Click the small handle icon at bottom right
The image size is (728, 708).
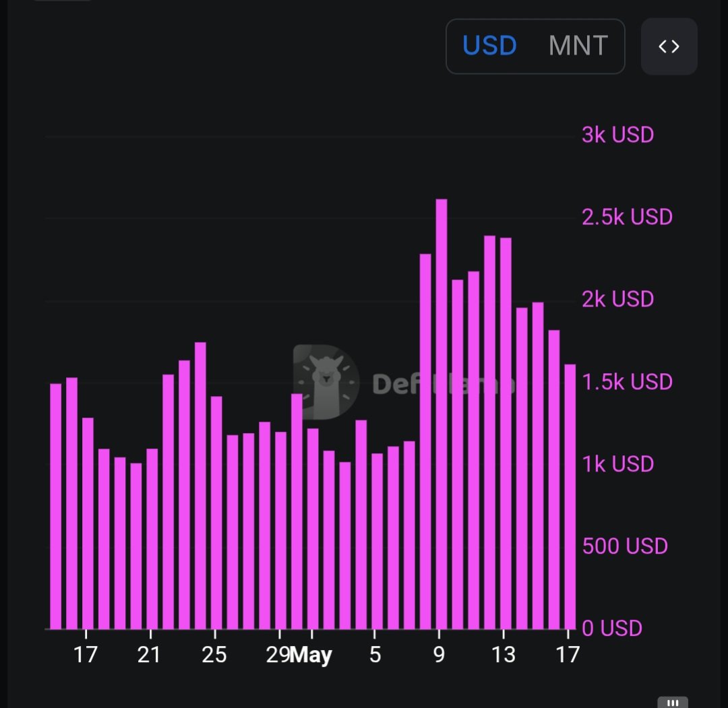[x=672, y=702]
